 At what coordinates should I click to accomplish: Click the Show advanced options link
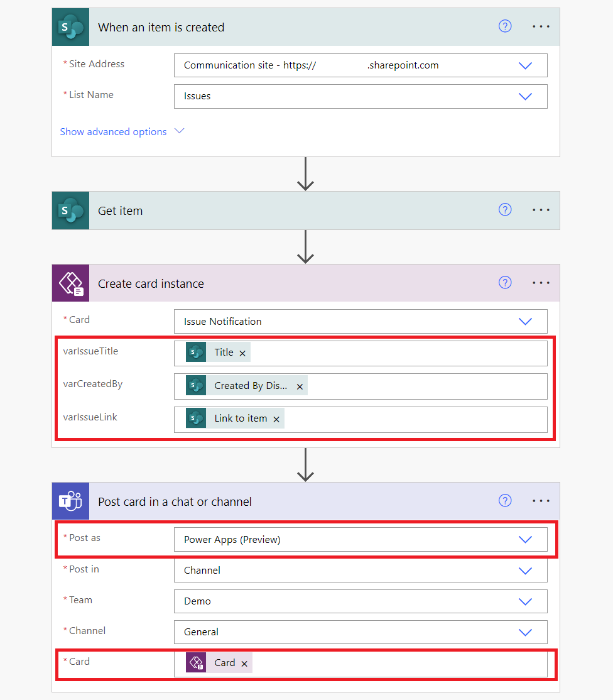[113, 131]
